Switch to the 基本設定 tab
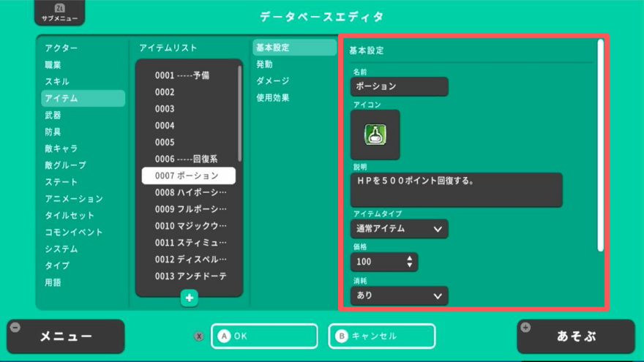 click(x=294, y=48)
